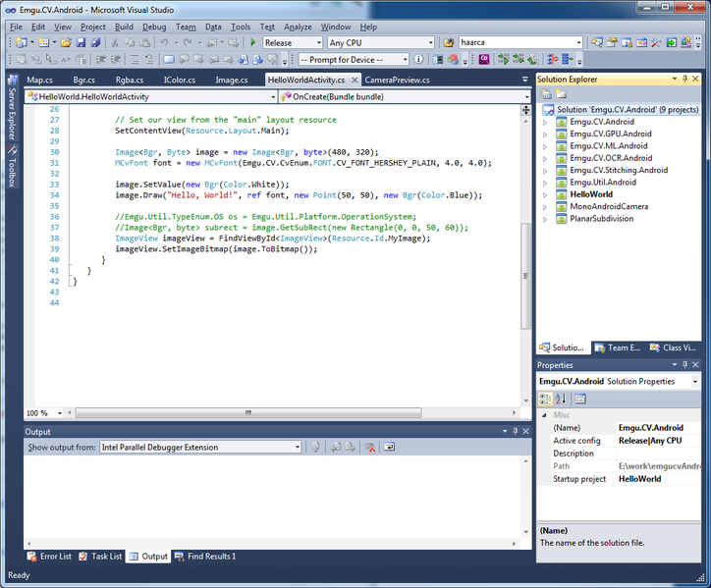Viewport: 711px width, 588px height.
Task: Open the Class View panel tab
Action: [673, 347]
